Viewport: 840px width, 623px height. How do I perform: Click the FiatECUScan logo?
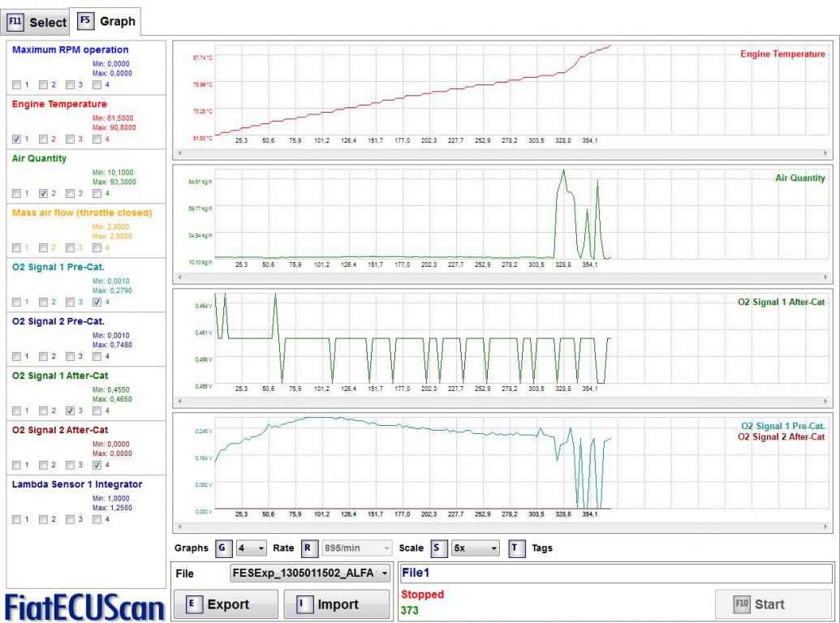pyautogui.click(x=84, y=608)
